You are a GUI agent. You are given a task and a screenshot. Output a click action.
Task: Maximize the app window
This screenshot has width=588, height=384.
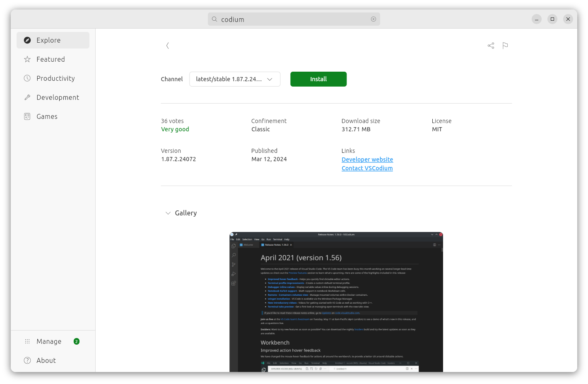(552, 19)
